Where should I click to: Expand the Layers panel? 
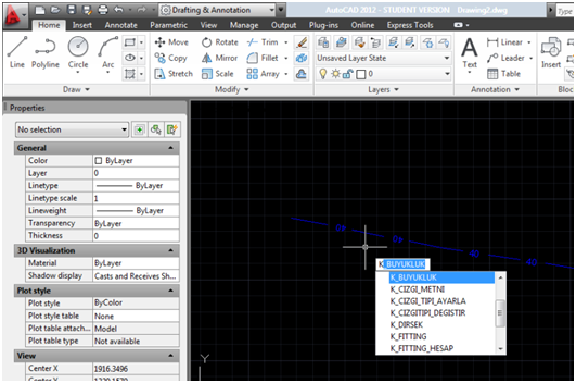[x=383, y=89]
